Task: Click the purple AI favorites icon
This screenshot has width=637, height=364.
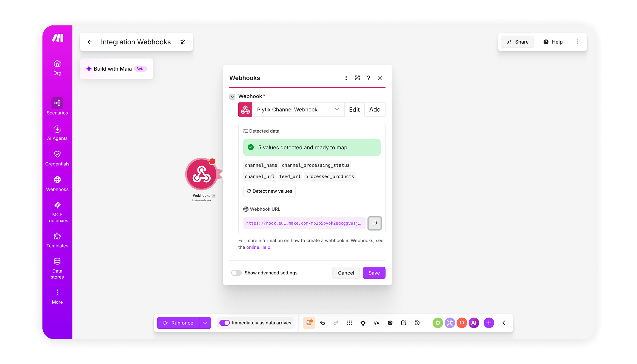Action: point(474,323)
